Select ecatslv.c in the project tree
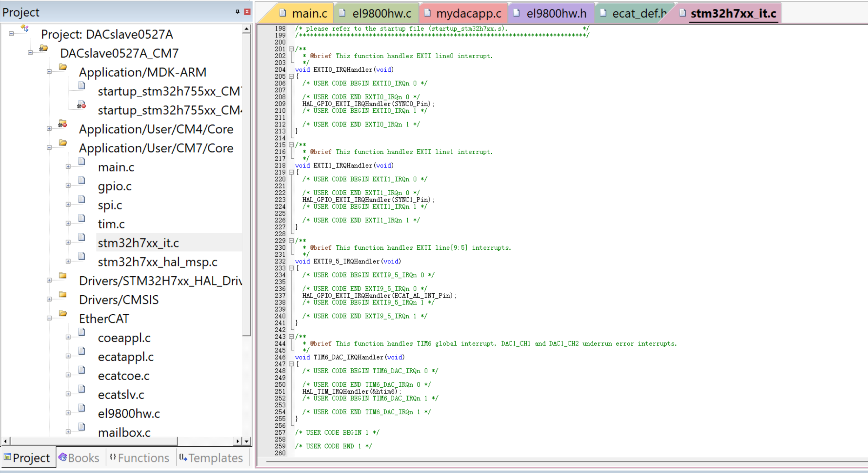Image resolution: width=868 pixels, height=473 pixels. [x=121, y=395]
